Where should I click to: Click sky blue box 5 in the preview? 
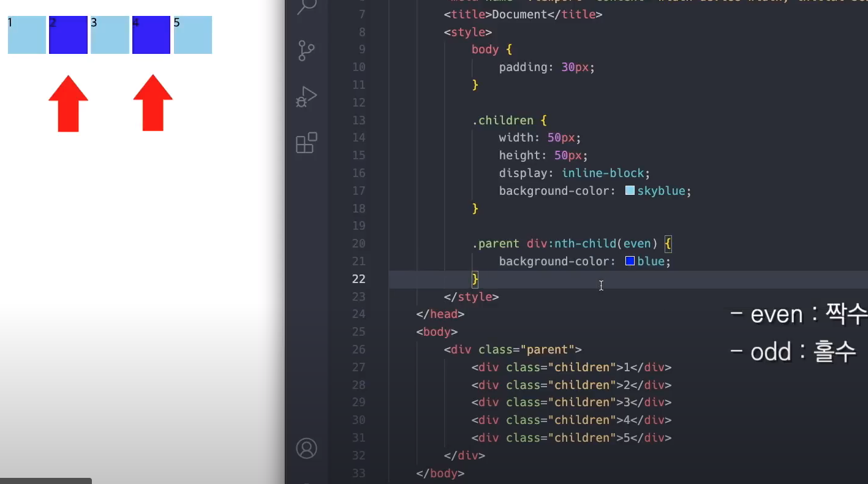193,35
